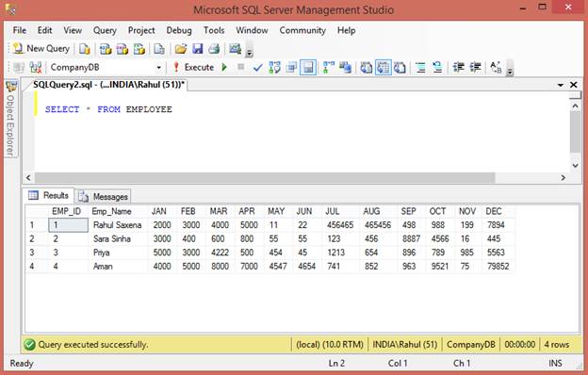The image size is (588, 375).
Task: Uncomment the selected lines
Action: coord(437,68)
